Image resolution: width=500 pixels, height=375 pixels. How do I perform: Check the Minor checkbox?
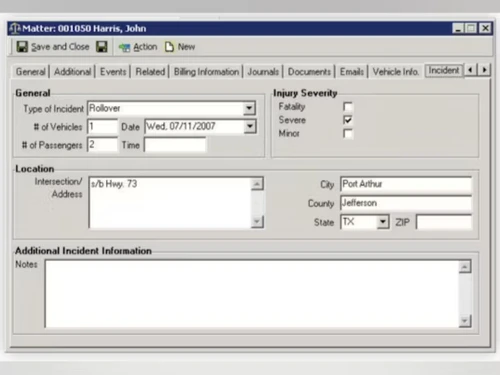[x=348, y=133]
